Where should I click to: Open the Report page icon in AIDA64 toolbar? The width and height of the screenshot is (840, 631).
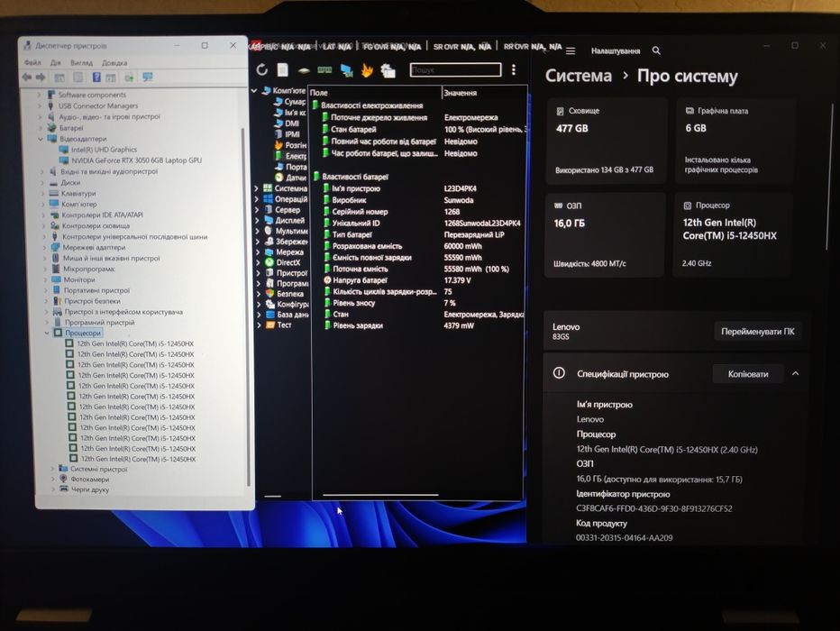[282, 69]
